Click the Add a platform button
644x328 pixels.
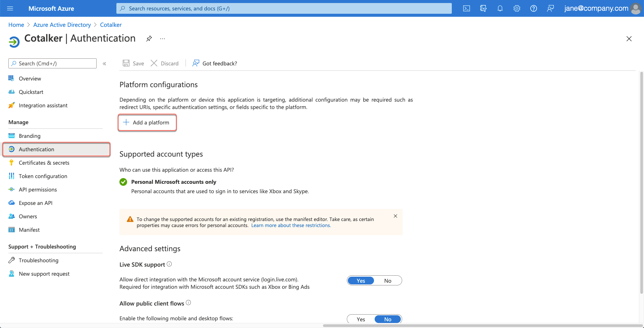coord(147,122)
